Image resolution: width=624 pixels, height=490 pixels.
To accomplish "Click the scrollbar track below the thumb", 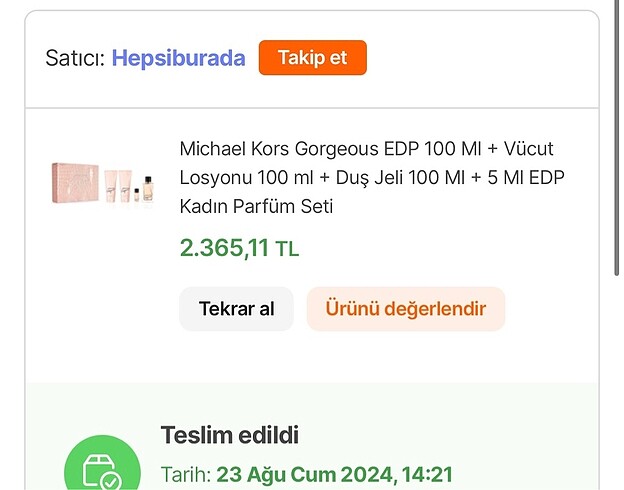I will point(616,380).
